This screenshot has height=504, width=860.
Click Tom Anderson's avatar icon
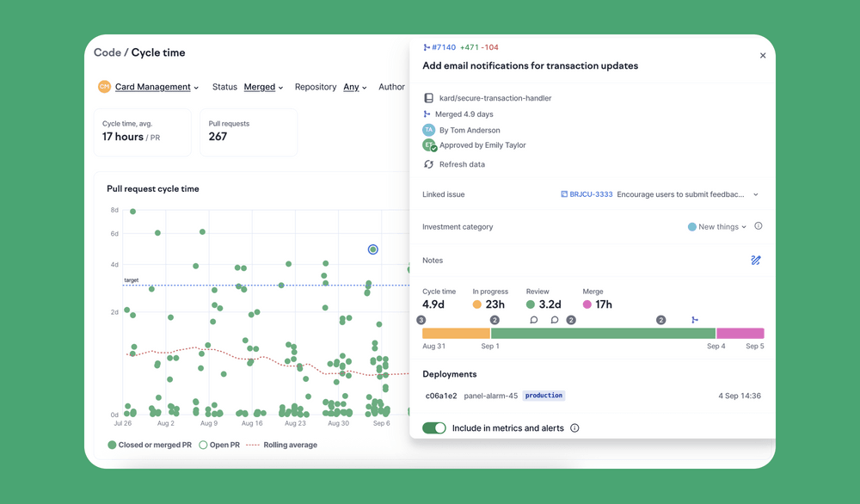point(429,130)
